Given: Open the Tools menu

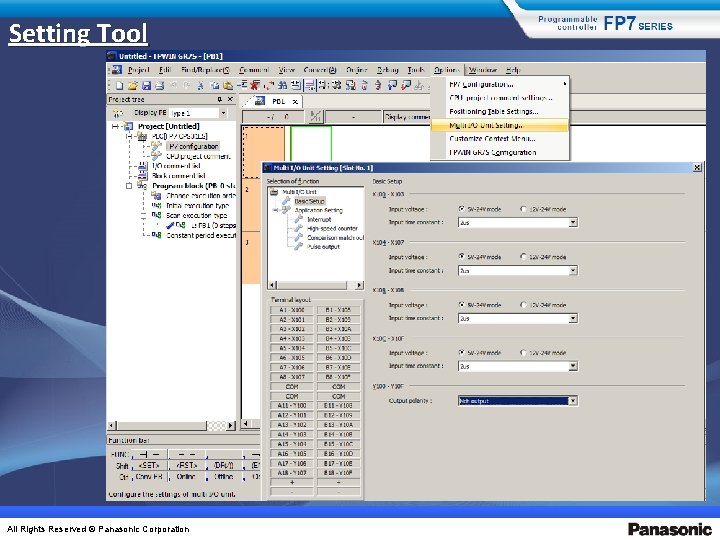Looking at the screenshot, I should pos(416,70).
